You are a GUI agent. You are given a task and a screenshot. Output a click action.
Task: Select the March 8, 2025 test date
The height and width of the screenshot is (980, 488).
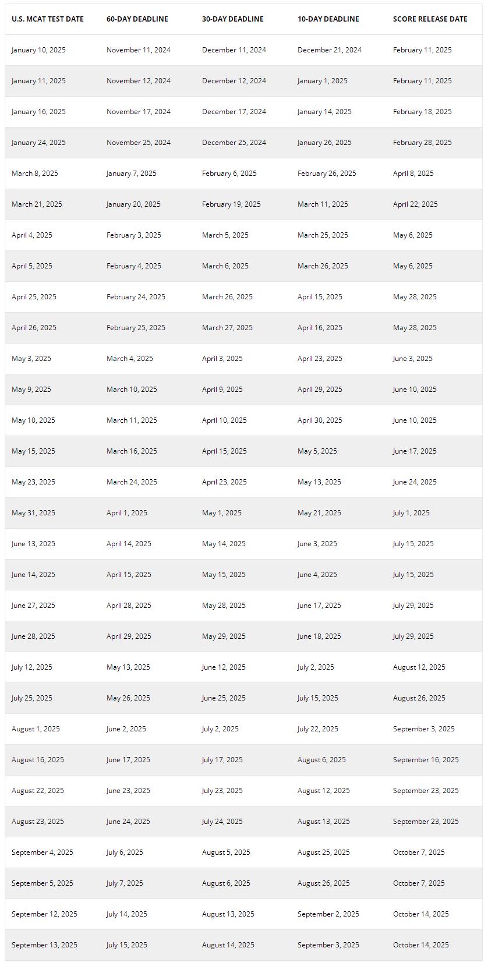35,174
